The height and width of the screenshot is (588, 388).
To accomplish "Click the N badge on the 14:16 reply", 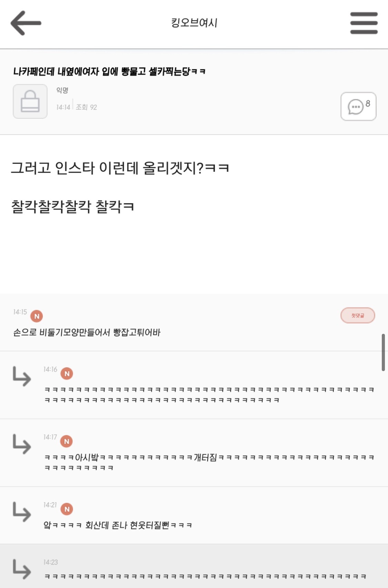I will 67,373.
